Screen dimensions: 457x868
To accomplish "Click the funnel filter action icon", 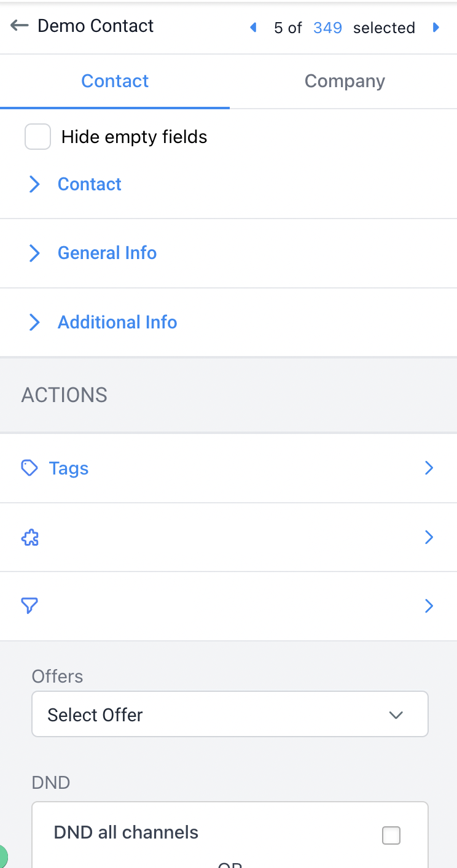I will click(x=29, y=606).
